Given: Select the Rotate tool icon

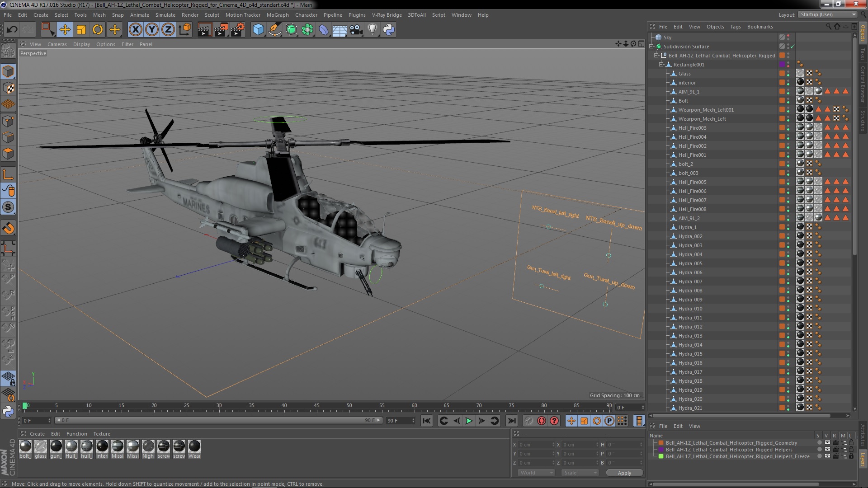Looking at the screenshot, I should (98, 30).
